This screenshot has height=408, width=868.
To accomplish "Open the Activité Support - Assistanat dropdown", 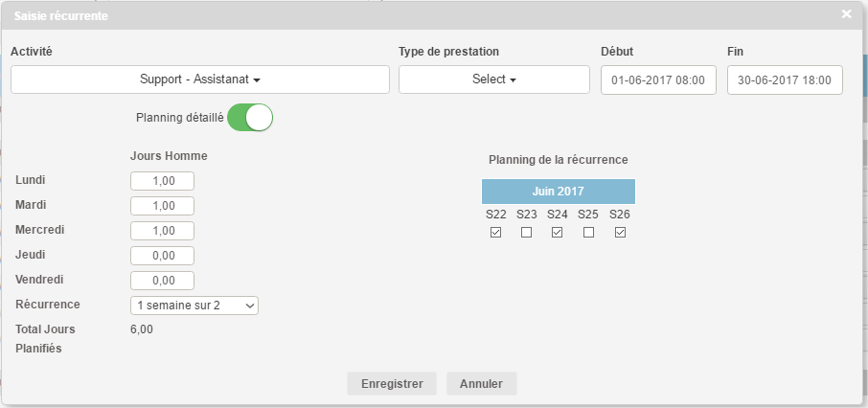I will coord(200,79).
